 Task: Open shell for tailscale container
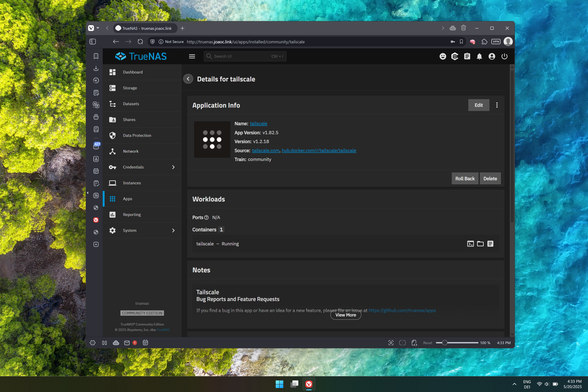pos(470,244)
